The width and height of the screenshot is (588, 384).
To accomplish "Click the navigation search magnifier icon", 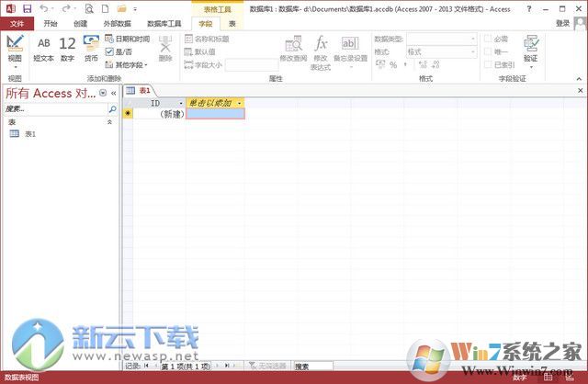I will coord(112,109).
